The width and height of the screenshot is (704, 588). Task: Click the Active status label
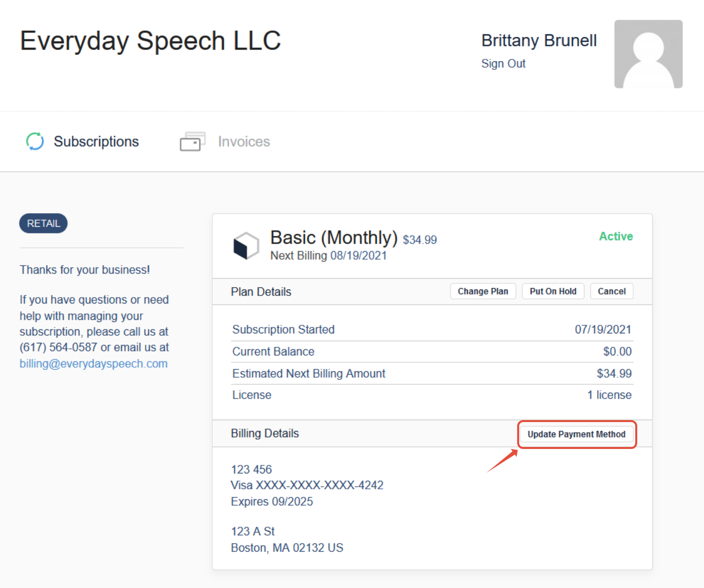pos(616,237)
